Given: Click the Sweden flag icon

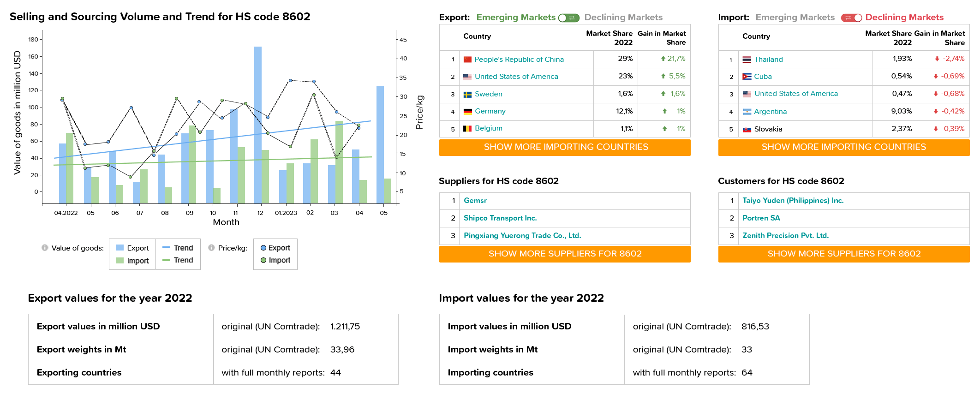Looking at the screenshot, I should point(467,95).
